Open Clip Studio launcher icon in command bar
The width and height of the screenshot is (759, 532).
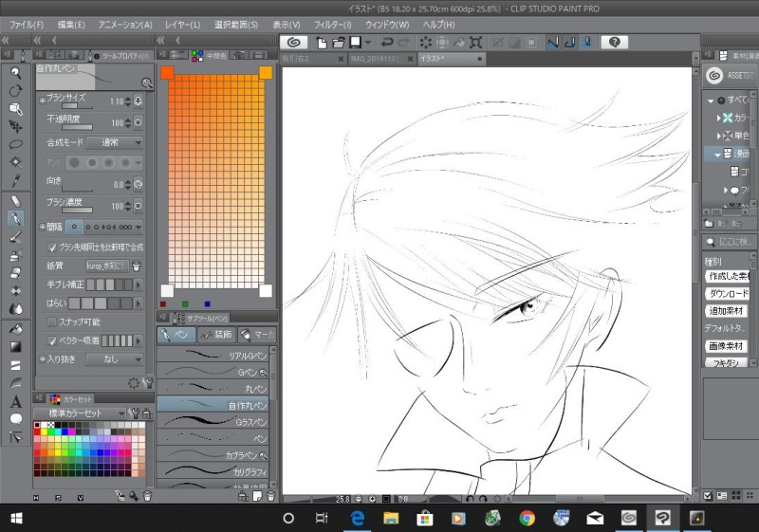(294, 43)
